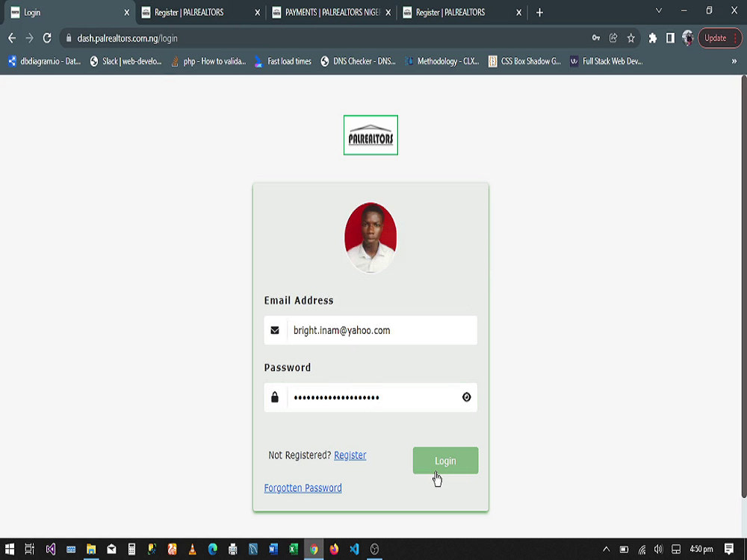Open the volume control in system tray

(658, 549)
